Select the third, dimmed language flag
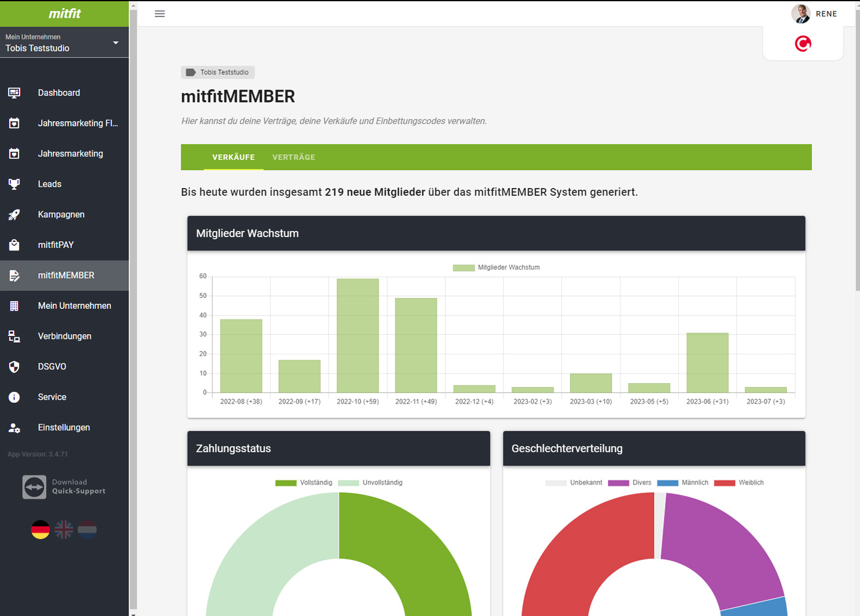 pos(87,529)
